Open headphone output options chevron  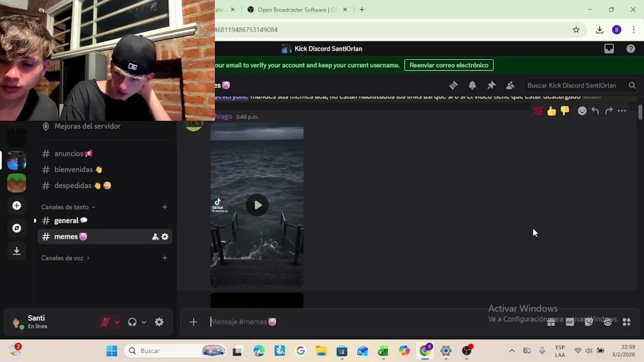(x=144, y=322)
